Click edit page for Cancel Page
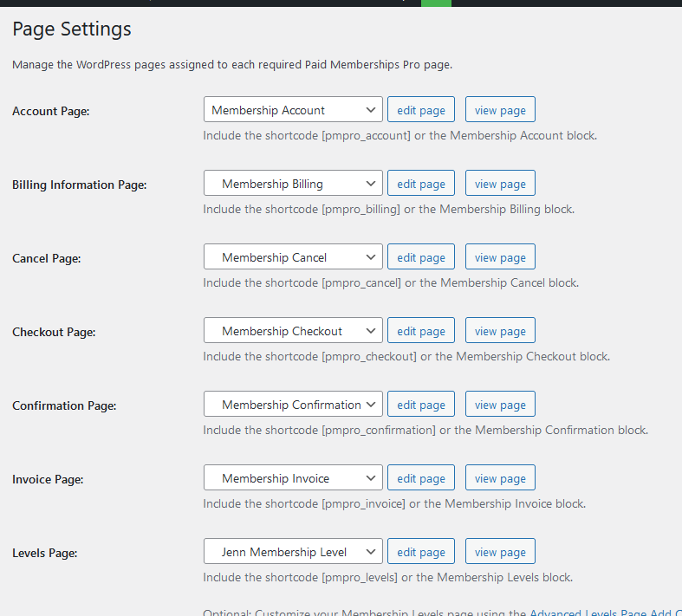The width and height of the screenshot is (682, 616). click(421, 256)
